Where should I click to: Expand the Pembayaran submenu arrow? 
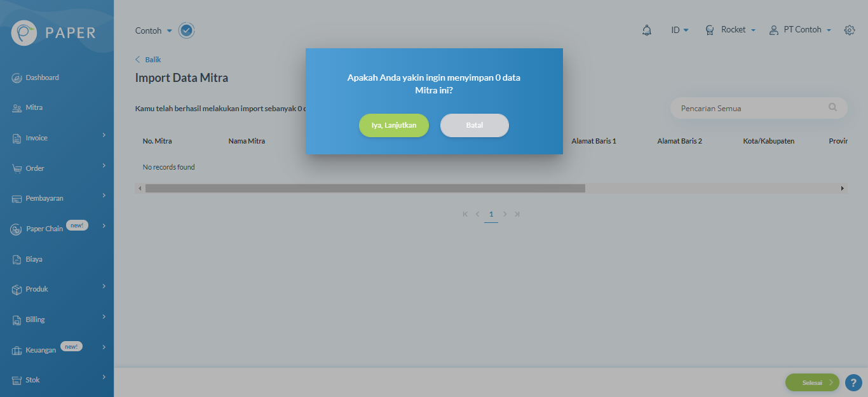click(104, 195)
